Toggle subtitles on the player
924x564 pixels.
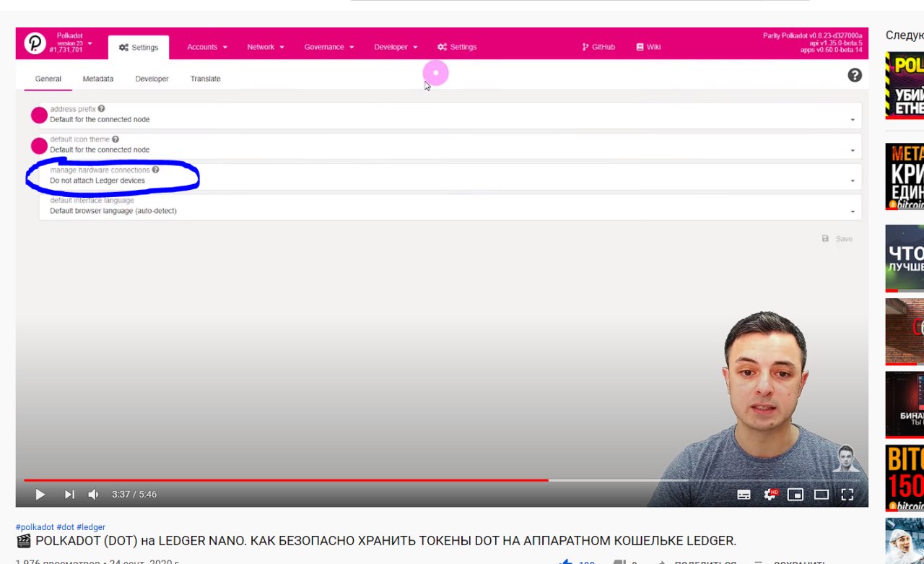coord(744,495)
